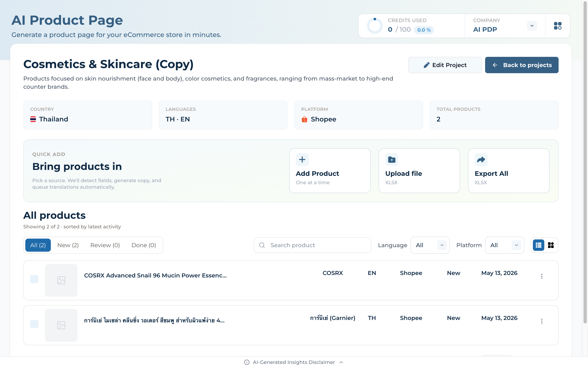Click the Shopee bag logo icon
Image resolution: width=588 pixels, height=368 pixels.
coord(304,119)
